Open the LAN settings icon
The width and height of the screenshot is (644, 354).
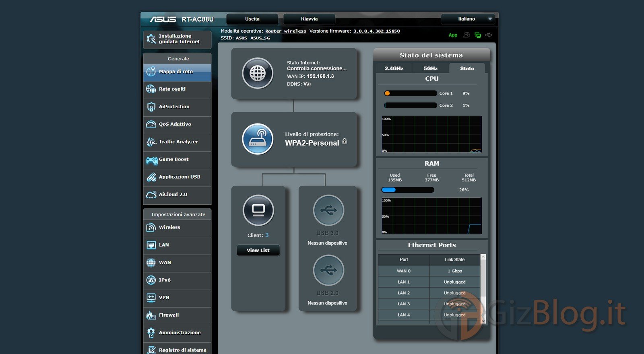click(x=151, y=245)
